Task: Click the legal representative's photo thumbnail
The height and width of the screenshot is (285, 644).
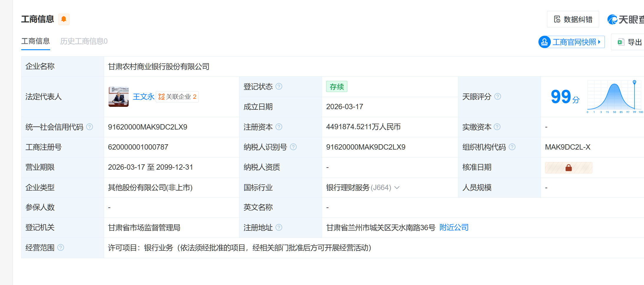Action: point(119,97)
